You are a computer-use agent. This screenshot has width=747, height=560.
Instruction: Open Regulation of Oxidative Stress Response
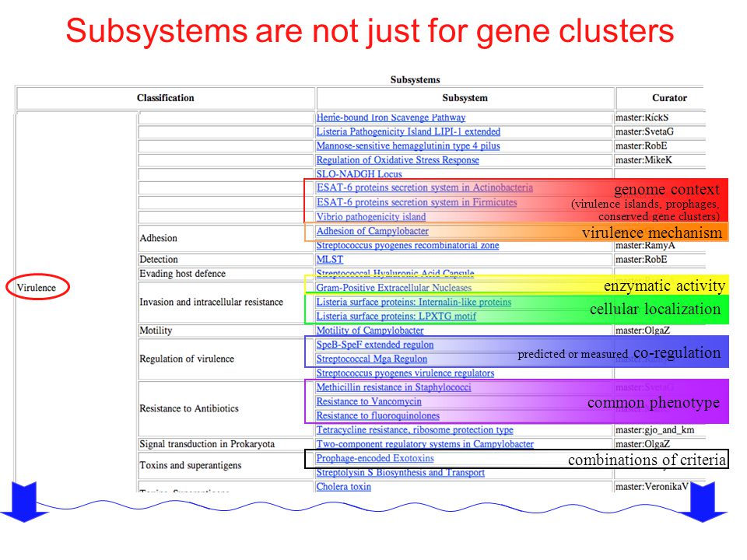[x=398, y=160]
